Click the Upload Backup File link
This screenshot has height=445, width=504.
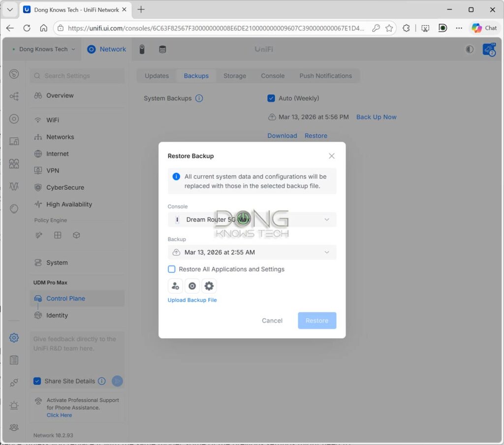click(192, 300)
